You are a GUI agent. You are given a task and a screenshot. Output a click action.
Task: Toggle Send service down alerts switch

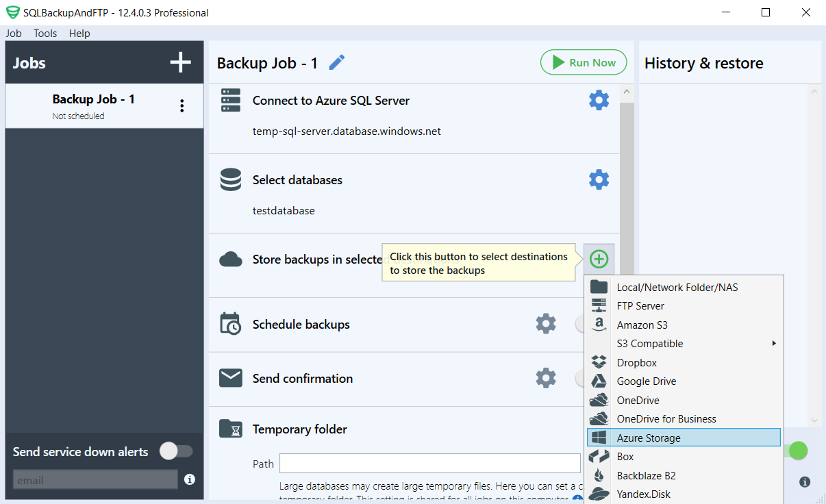(x=176, y=451)
